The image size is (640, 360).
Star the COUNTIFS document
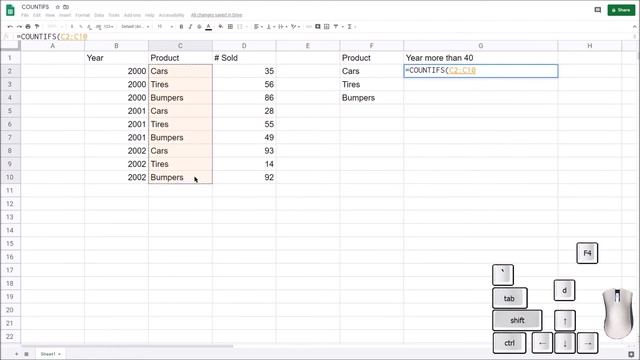click(x=58, y=7)
